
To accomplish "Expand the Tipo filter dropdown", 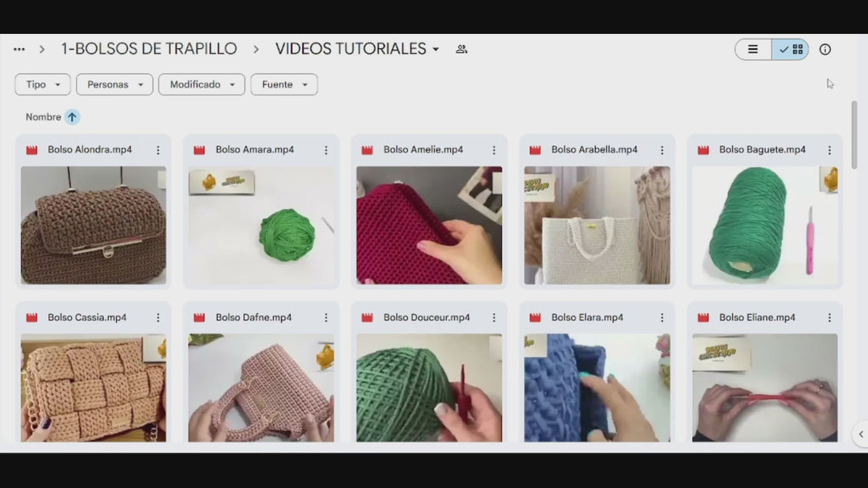I will pyautogui.click(x=43, y=84).
